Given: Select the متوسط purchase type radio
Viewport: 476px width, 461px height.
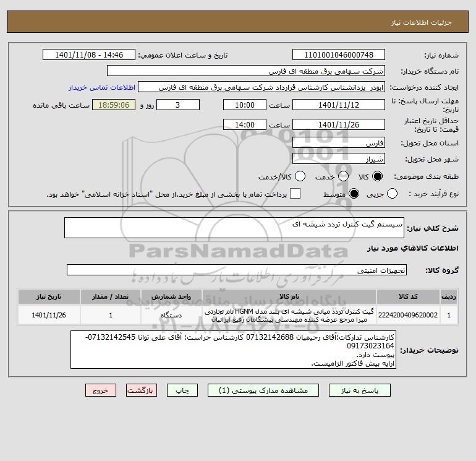Looking at the screenshot, I should pyautogui.click(x=354, y=194).
